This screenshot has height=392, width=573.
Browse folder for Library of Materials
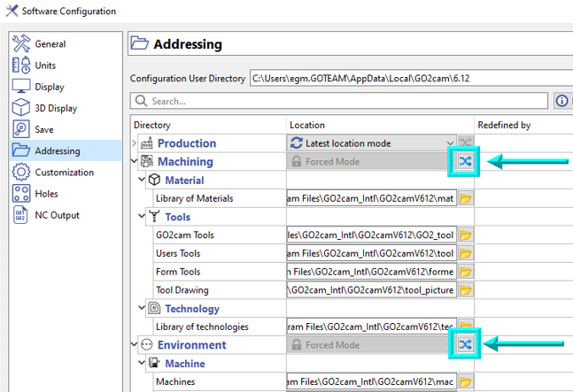pos(465,199)
